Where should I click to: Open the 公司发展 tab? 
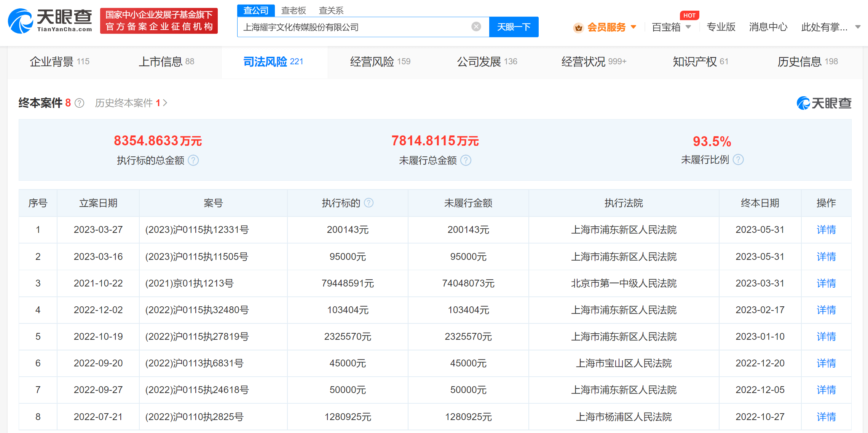487,62
